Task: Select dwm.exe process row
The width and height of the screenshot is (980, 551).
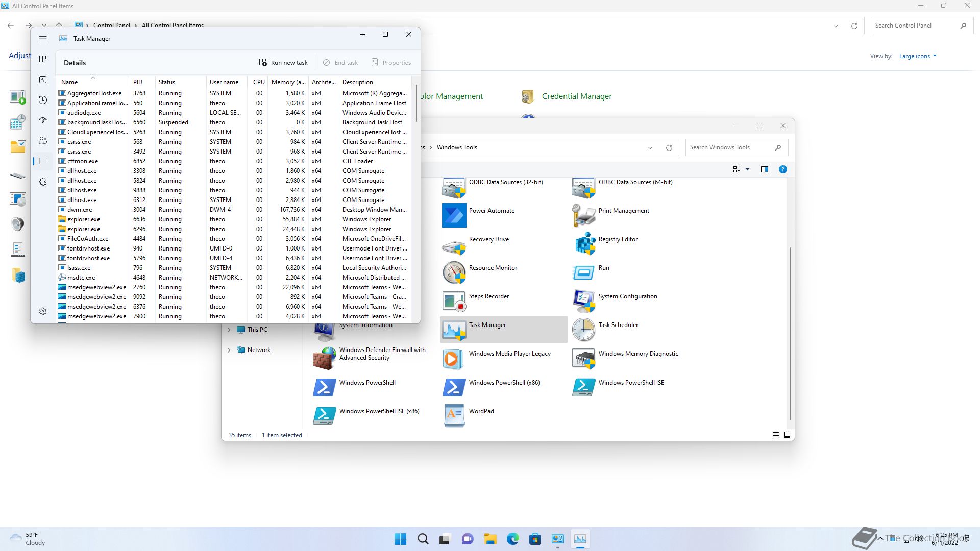Action: point(234,210)
